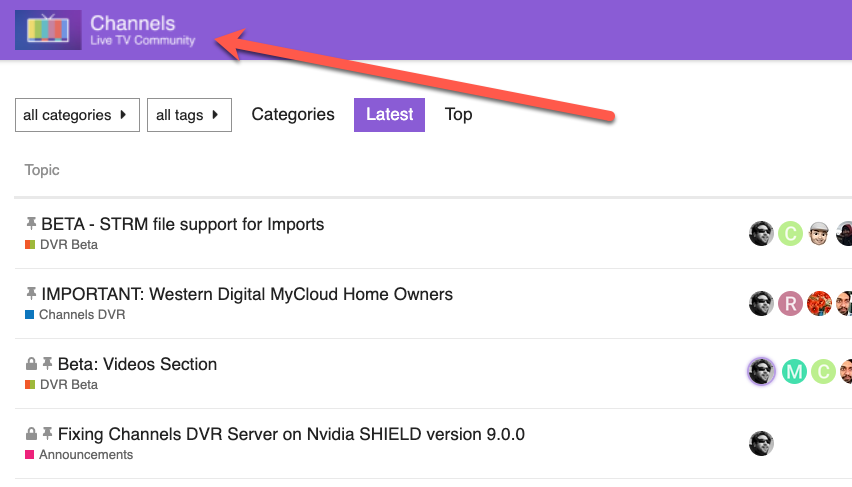Open BETA - STRM file support topic
Image resolution: width=852 pixels, height=487 pixels.
[x=182, y=224]
